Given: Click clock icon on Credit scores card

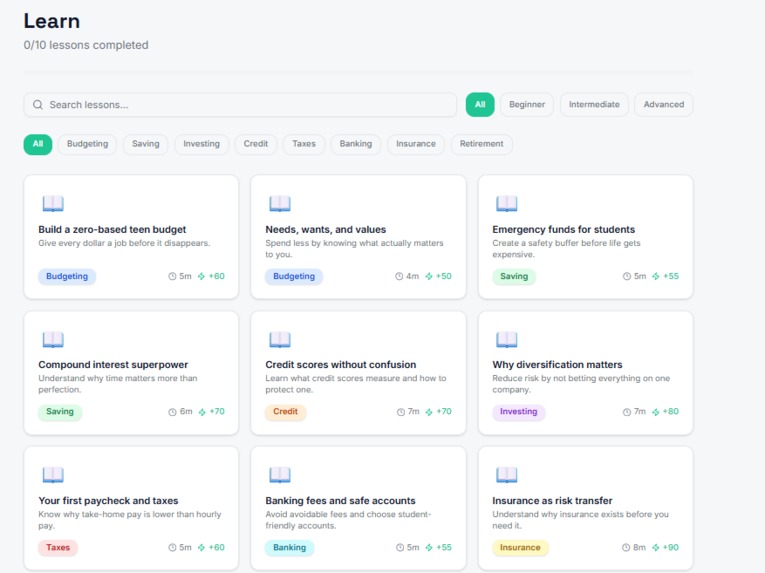Looking at the screenshot, I should tap(401, 412).
